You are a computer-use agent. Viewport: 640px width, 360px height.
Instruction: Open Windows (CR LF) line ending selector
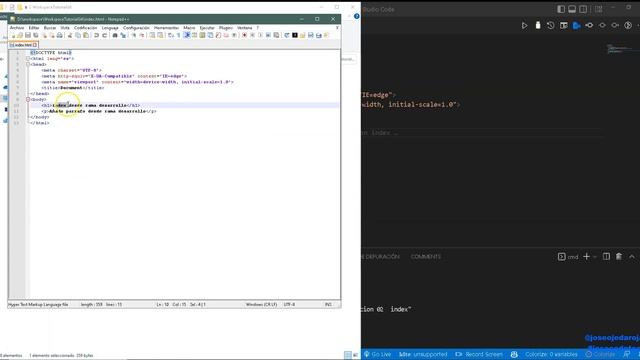pos(261,304)
